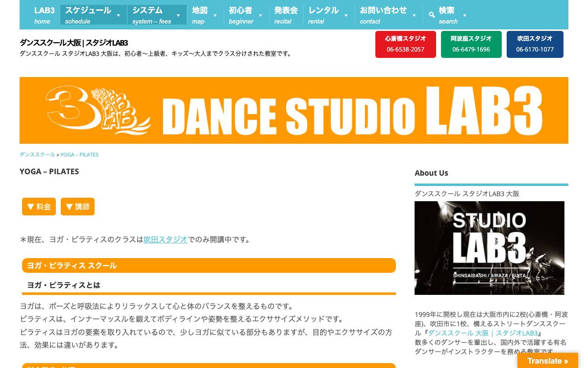The width and height of the screenshot is (588, 368).
Task: Open the 地図 map menu item
Action: click(x=204, y=15)
